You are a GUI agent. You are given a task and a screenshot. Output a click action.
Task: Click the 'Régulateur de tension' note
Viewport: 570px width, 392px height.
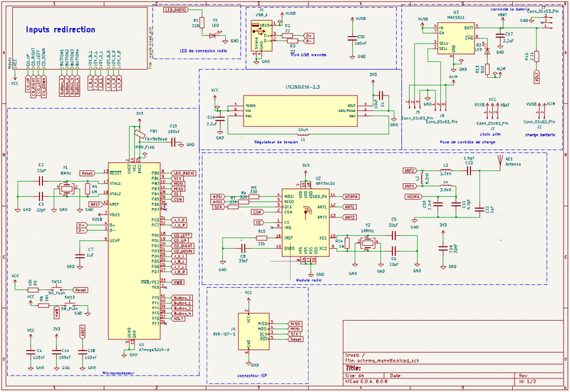(x=276, y=142)
